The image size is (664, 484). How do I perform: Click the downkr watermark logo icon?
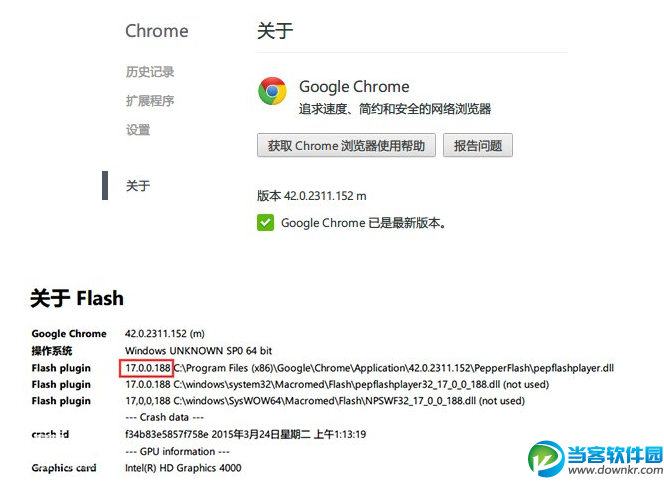[x=546, y=459]
